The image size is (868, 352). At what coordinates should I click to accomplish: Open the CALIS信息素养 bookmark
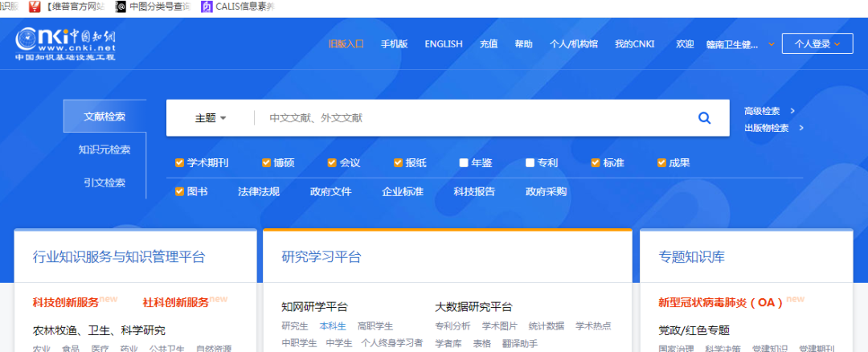239,7
